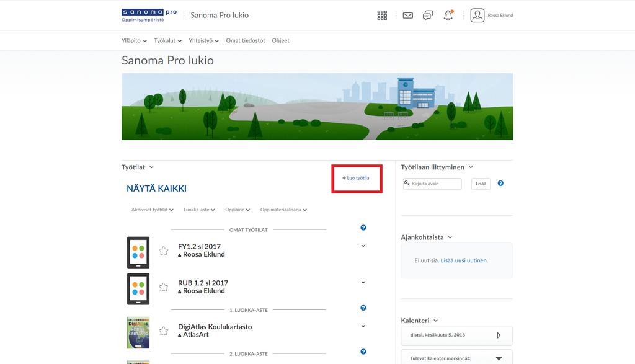Open Roosa Eklund user avatar icon
Screen dimensions: 635x364
477,16
